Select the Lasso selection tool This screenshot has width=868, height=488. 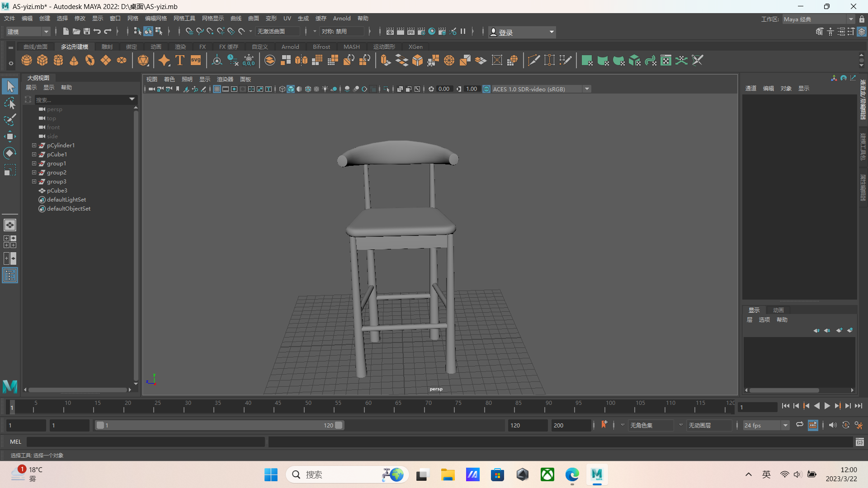(10, 103)
